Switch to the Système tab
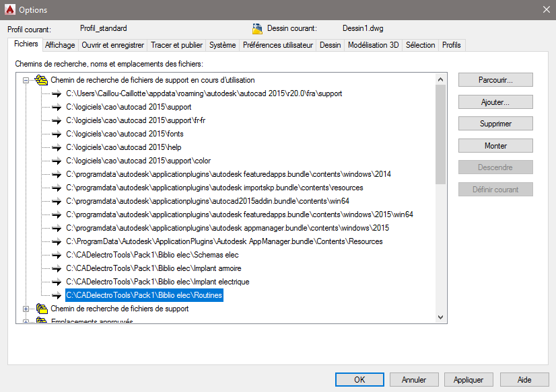 [222, 45]
